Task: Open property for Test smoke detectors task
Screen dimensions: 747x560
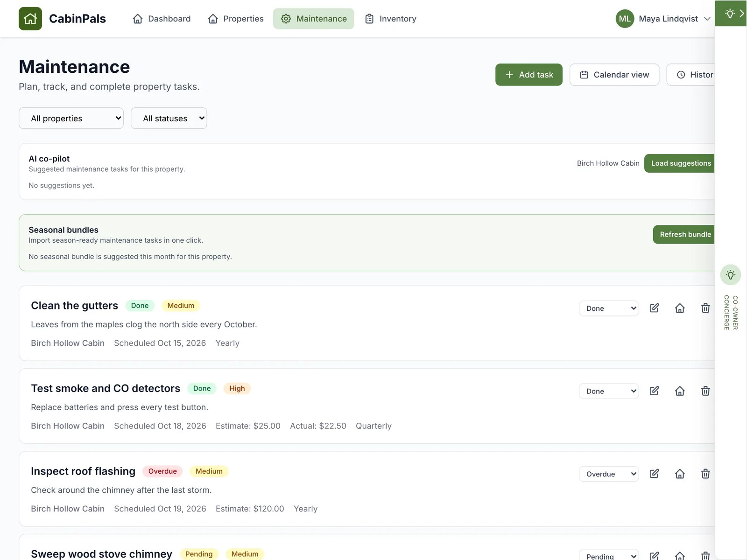Action: coord(680,391)
